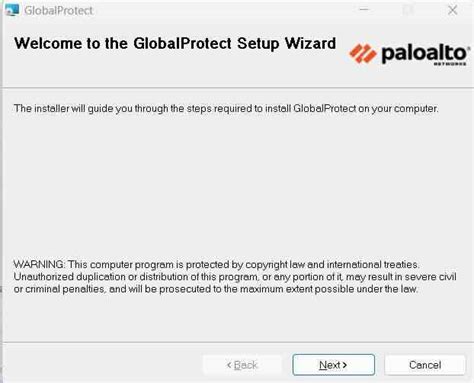This screenshot has height=383, width=474.
Task: Click the separator line above the buttons
Action: 238,342
